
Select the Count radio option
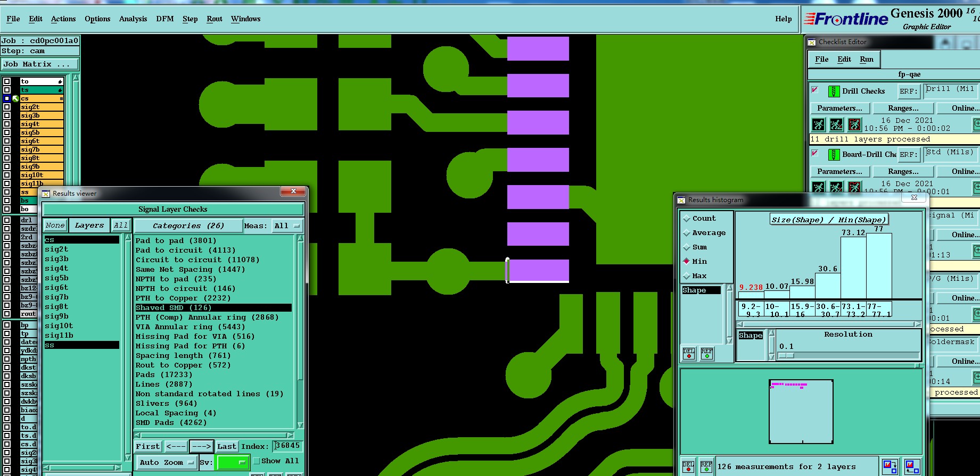pos(687,219)
